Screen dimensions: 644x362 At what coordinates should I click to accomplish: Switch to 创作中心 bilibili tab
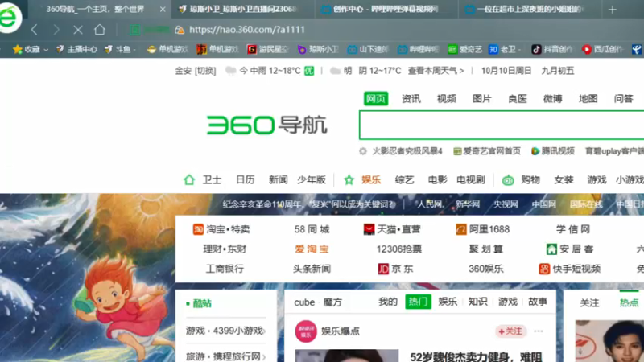point(386,9)
